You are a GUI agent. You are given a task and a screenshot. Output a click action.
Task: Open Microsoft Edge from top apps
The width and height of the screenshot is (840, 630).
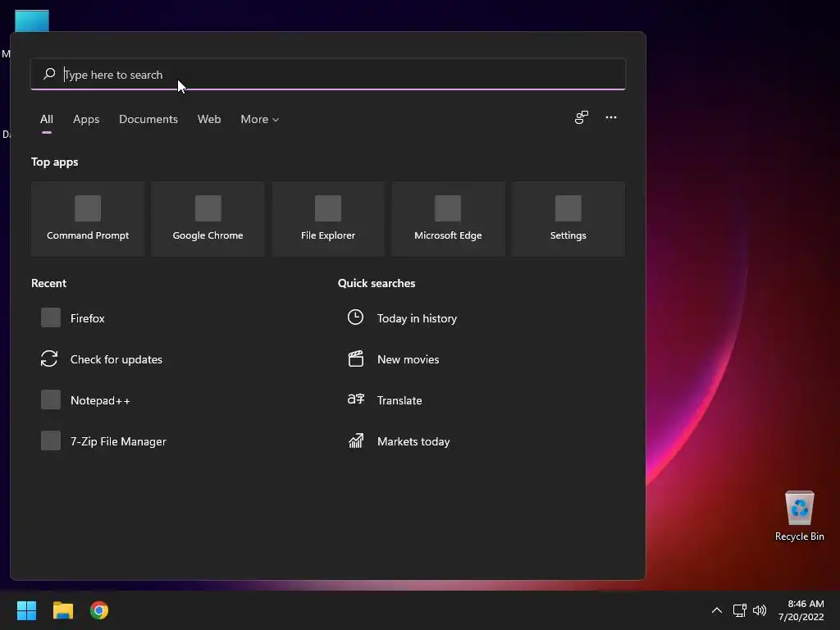448,219
